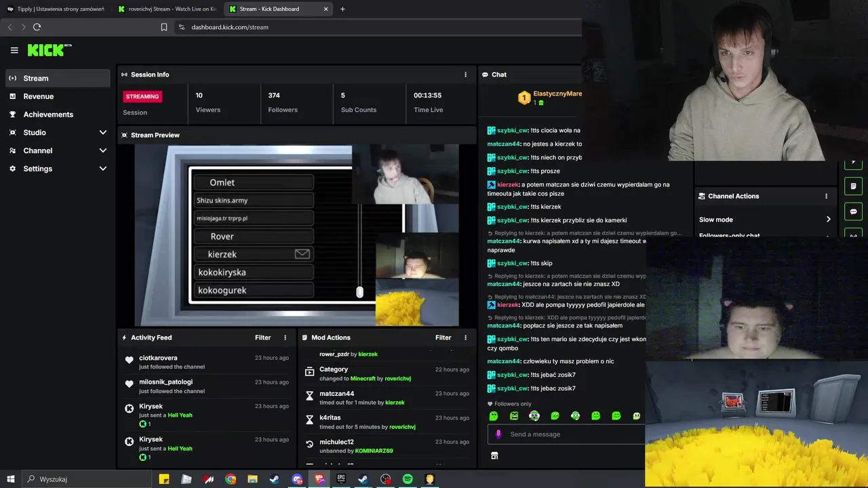Switch to the roverichvj Stream browser tab

click(166, 9)
